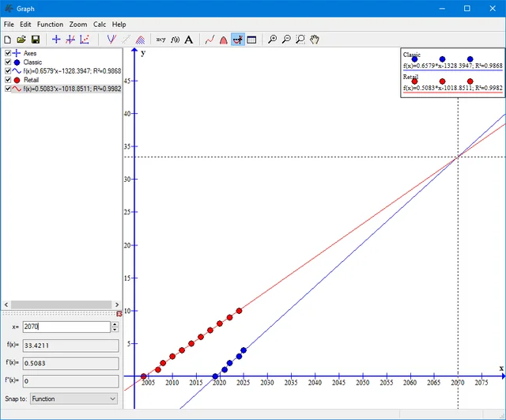The height and width of the screenshot is (420, 506).
Task: Insert a text label with the A icon
Action: (x=189, y=39)
